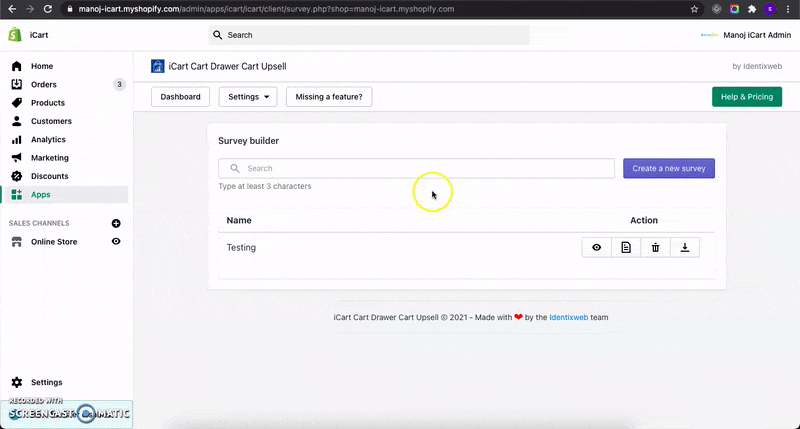The height and width of the screenshot is (429, 800).
Task: Click the Discounts percent badge icon
Action: 17,176
